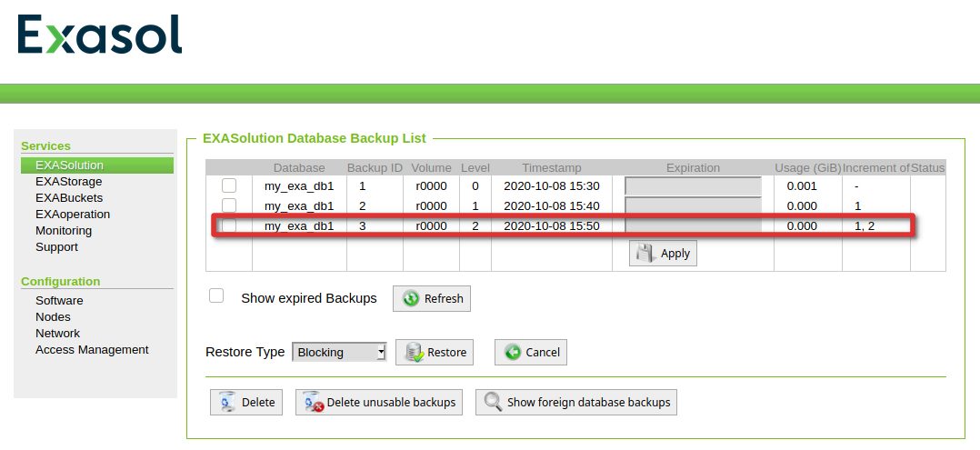Click expiration field for backup 1
980x450 pixels.
(693, 186)
